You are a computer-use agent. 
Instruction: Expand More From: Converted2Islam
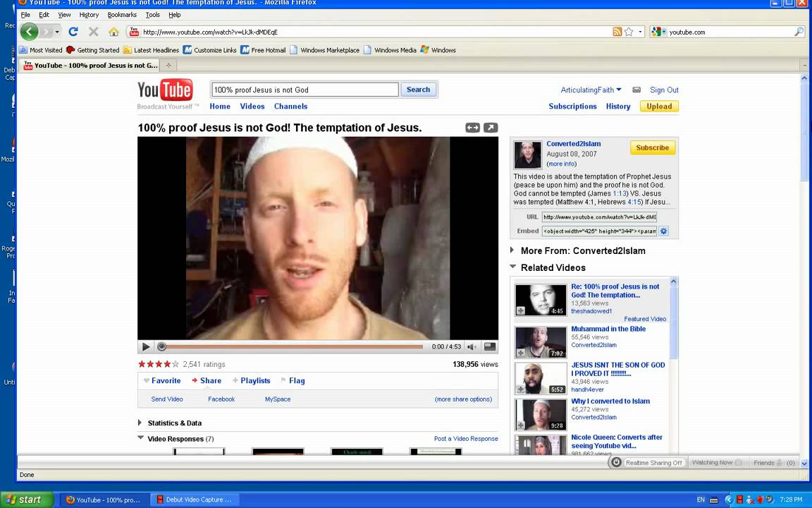pos(512,250)
